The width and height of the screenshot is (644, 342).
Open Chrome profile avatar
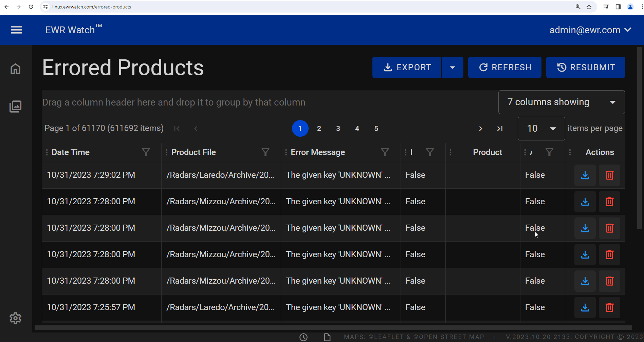[630, 7]
